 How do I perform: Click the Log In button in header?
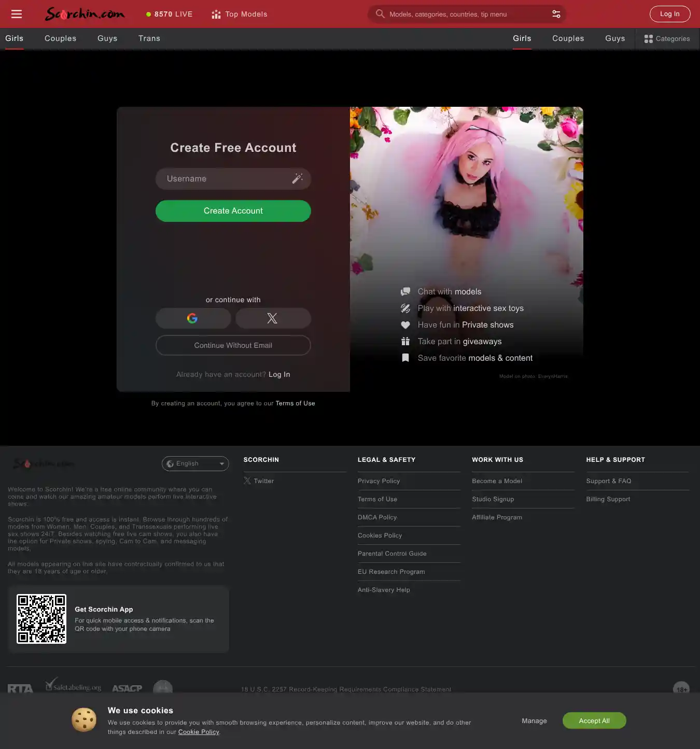tap(669, 14)
